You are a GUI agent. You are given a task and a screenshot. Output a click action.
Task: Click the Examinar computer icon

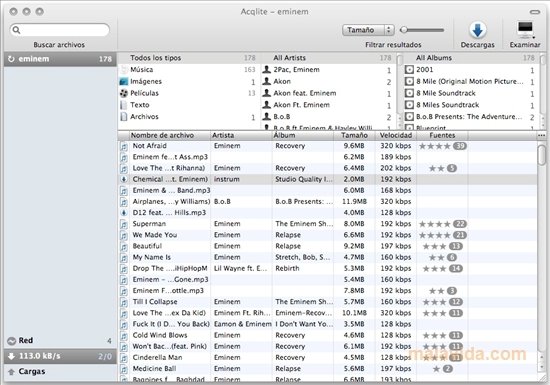(x=525, y=30)
